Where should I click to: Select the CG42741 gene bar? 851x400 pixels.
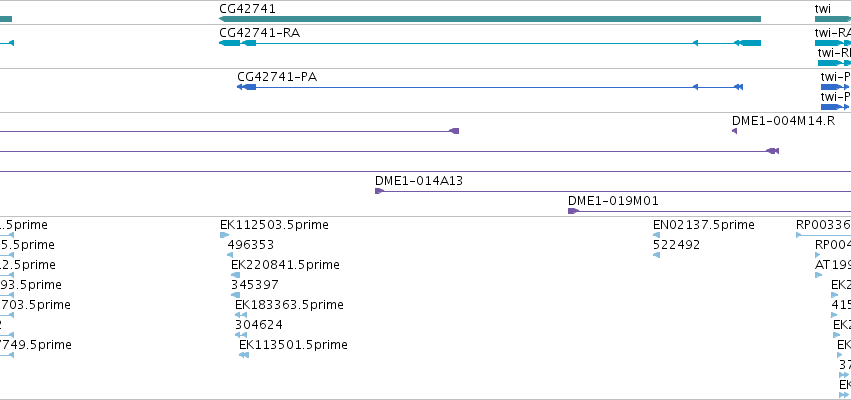tap(490, 19)
